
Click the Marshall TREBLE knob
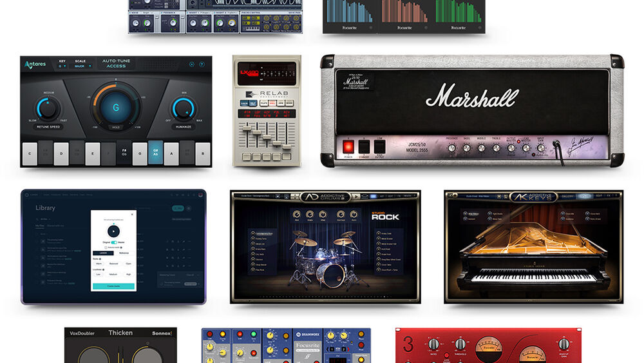496,148
